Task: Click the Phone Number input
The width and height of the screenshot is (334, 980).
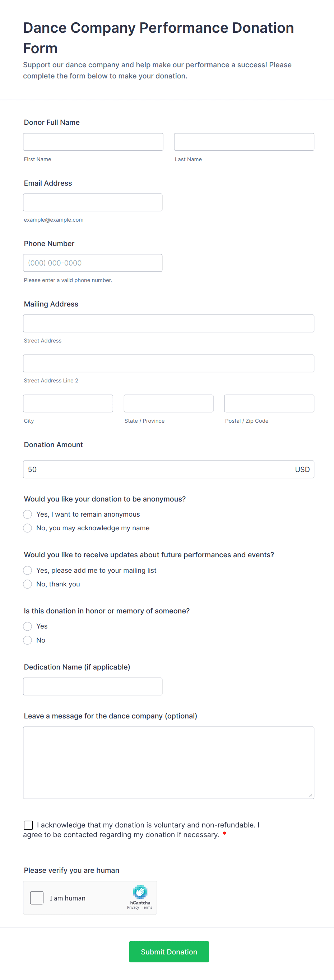Action: point(93,263)
